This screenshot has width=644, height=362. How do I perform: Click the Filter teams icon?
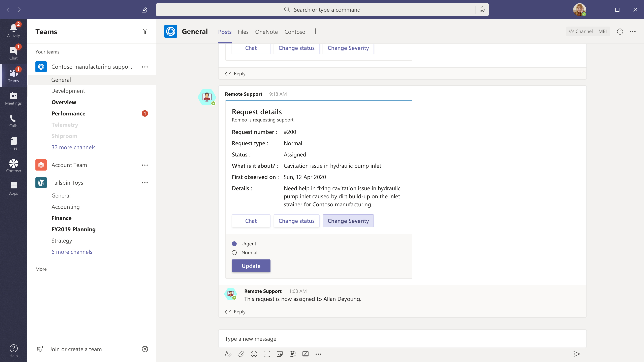145,32
